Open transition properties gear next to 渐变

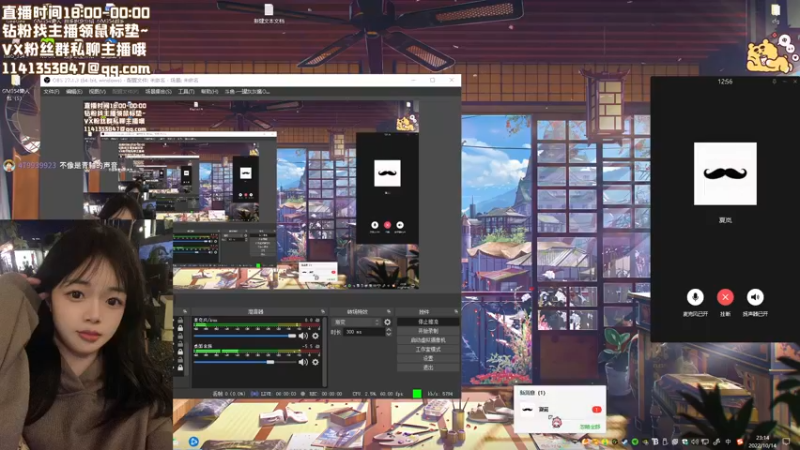[387, 322]
